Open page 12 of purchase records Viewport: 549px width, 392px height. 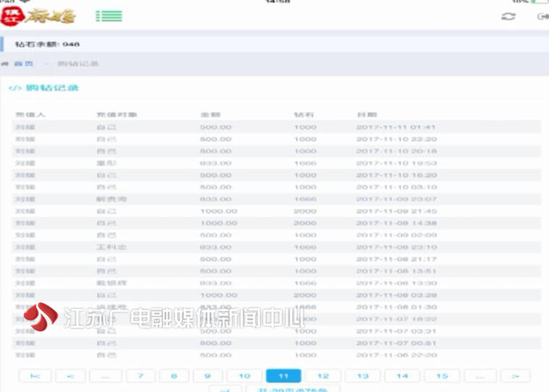pyautogui.click(x=323, y=376)
